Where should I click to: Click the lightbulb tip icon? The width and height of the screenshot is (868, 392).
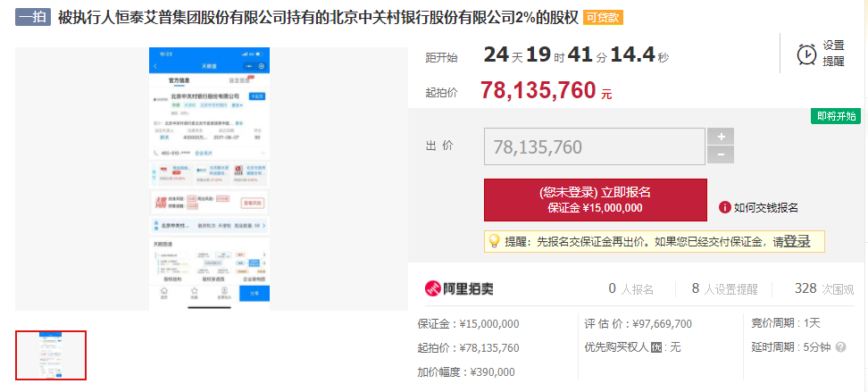coord(494,241)
